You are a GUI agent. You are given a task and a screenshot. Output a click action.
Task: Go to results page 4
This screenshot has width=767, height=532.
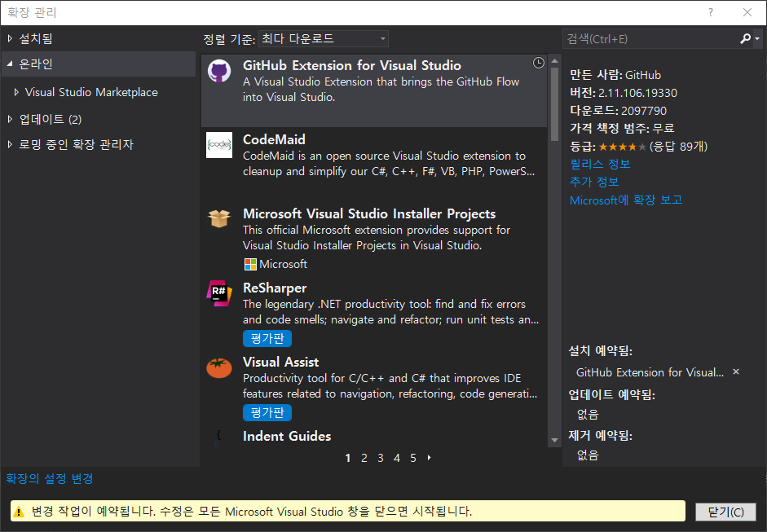397,458
